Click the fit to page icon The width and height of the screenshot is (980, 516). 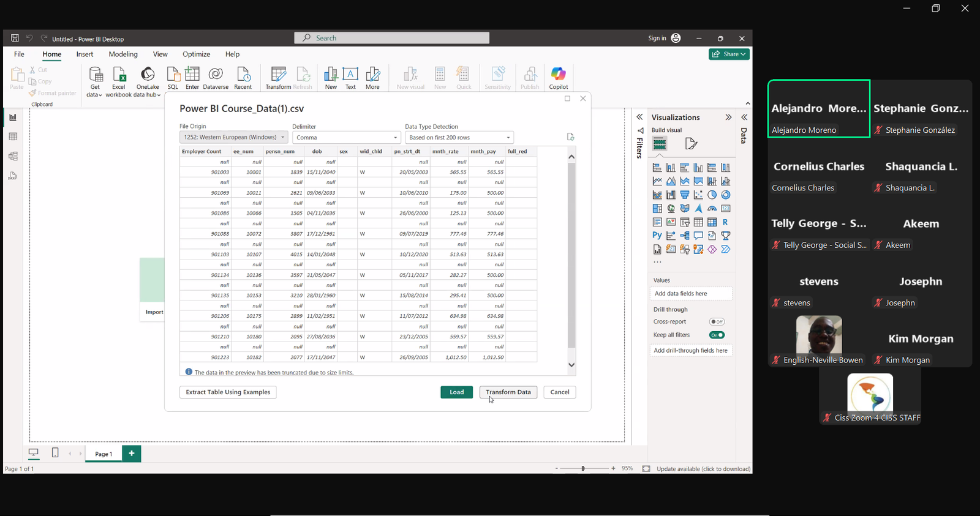[646, 469]
